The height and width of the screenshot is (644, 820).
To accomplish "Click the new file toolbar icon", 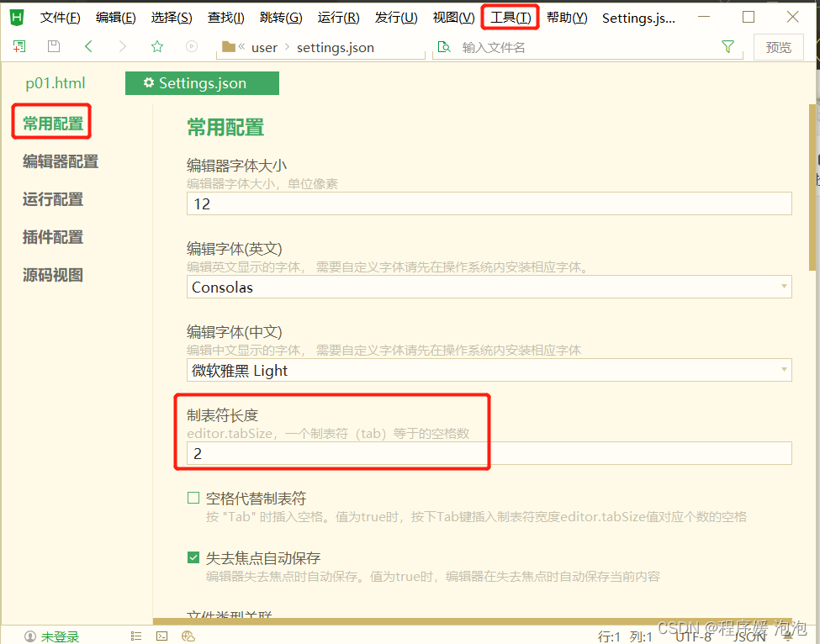I will [19, 46].
